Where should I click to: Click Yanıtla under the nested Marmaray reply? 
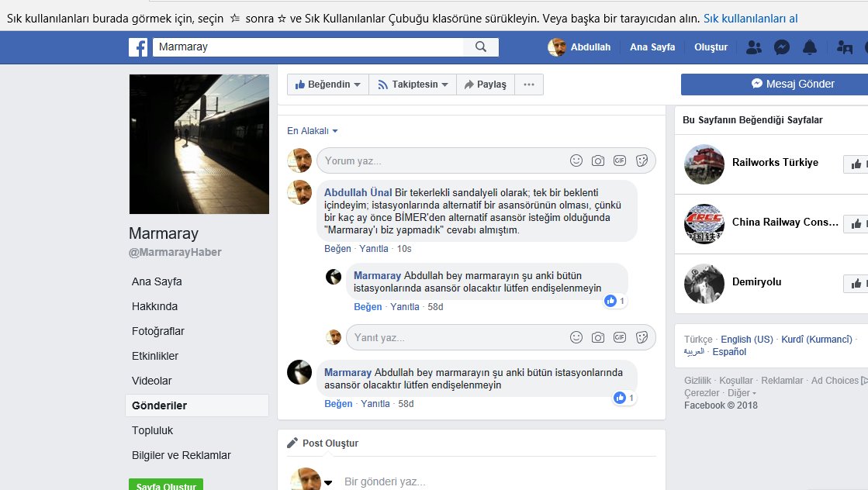(x=405, y=307)
